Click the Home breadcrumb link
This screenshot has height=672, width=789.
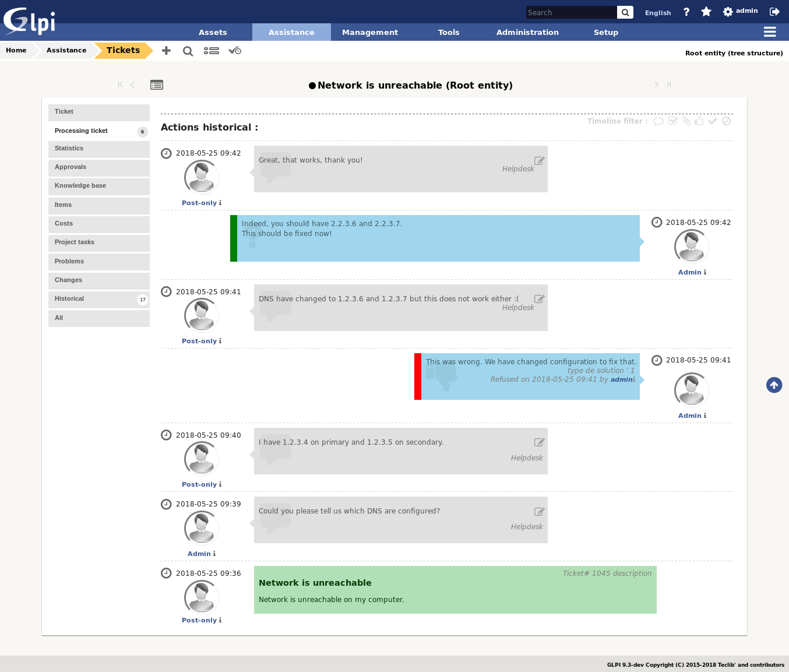[16, 51]
